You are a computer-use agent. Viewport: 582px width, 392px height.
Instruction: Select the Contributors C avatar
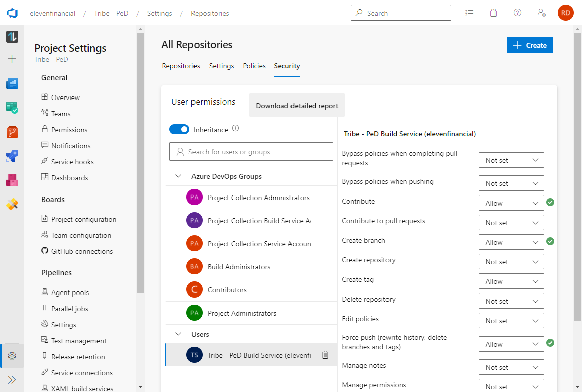[195, 289]
